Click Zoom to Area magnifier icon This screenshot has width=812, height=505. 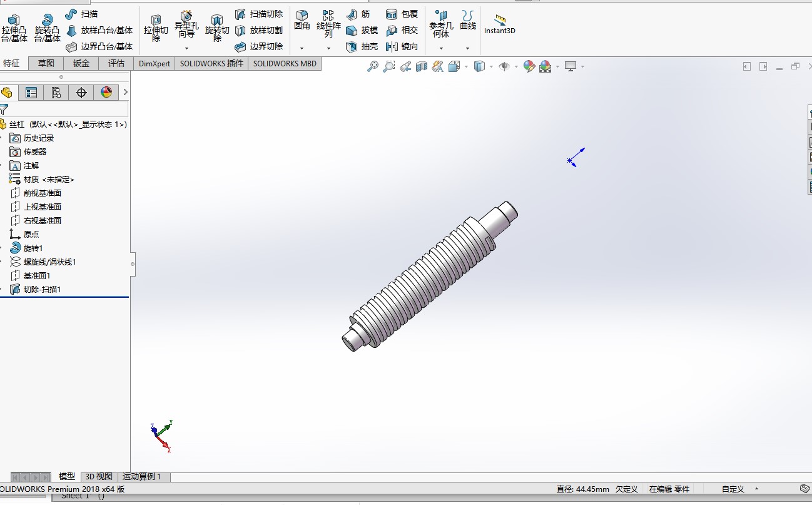pos(389,66)
